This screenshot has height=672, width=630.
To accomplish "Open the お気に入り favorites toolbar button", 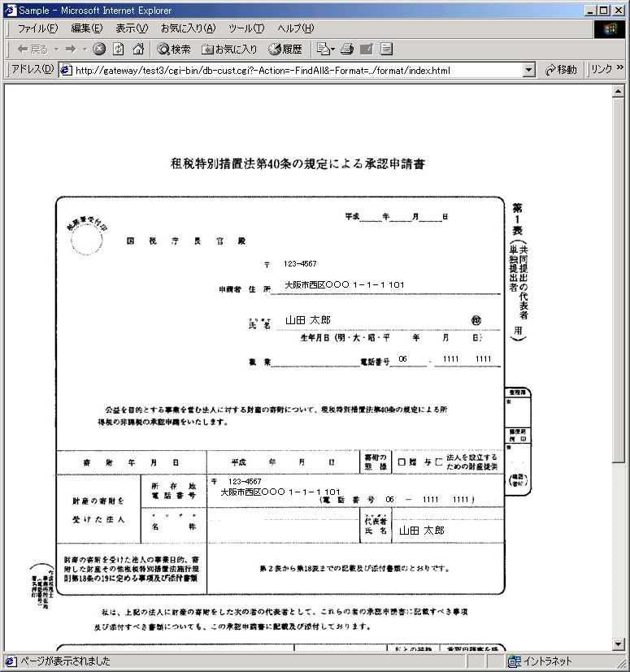I will 229,50.
